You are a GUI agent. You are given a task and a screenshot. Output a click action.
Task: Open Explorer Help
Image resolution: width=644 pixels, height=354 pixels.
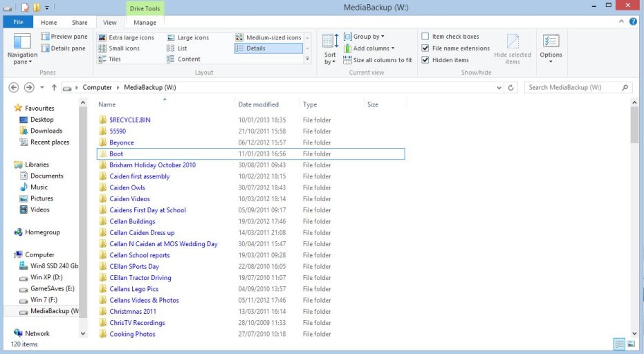[633, 21]
